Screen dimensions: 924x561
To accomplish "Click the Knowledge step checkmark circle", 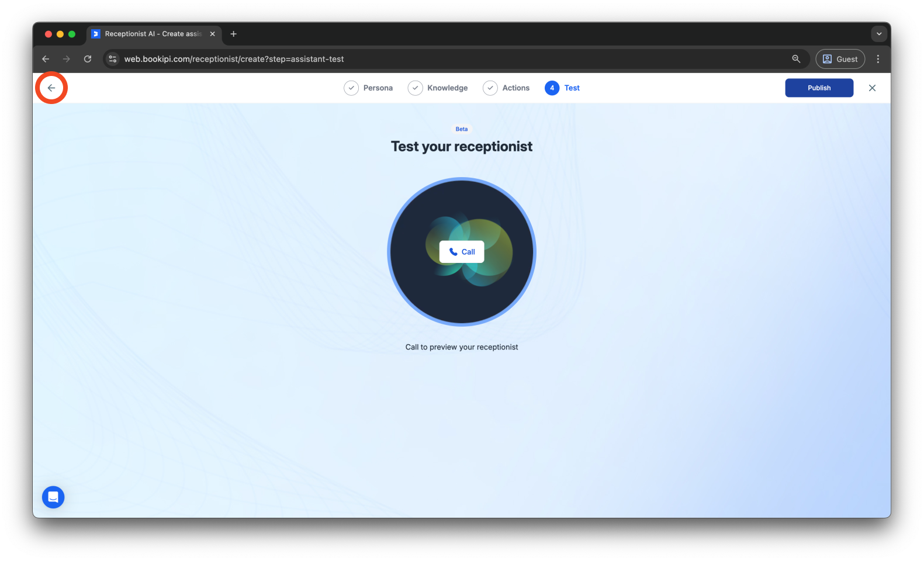I will [415, 88].
